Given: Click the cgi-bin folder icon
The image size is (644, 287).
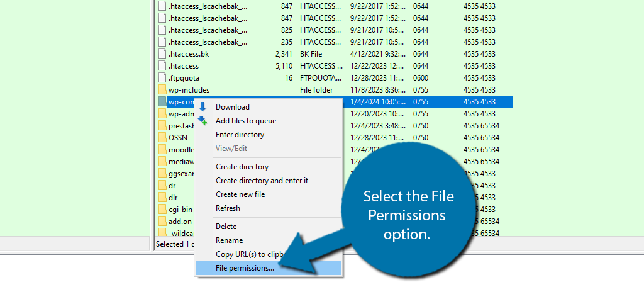Looking at the screenshot, I should coord(162,210).
